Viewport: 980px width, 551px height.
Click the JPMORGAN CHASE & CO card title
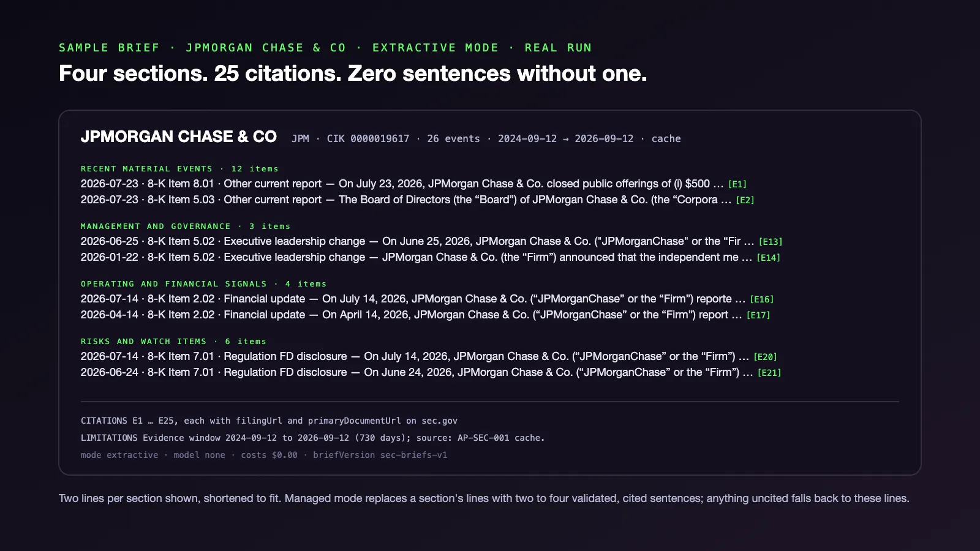(179, 137)
